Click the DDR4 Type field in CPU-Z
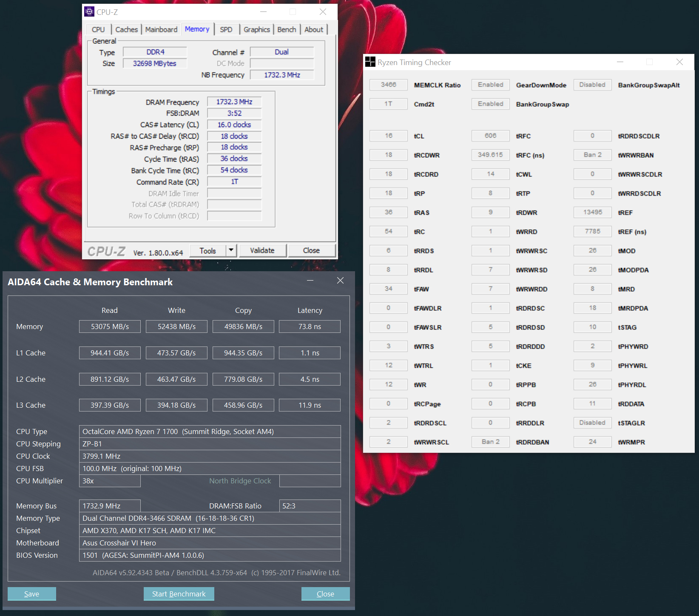 click(x=155, y=52)
